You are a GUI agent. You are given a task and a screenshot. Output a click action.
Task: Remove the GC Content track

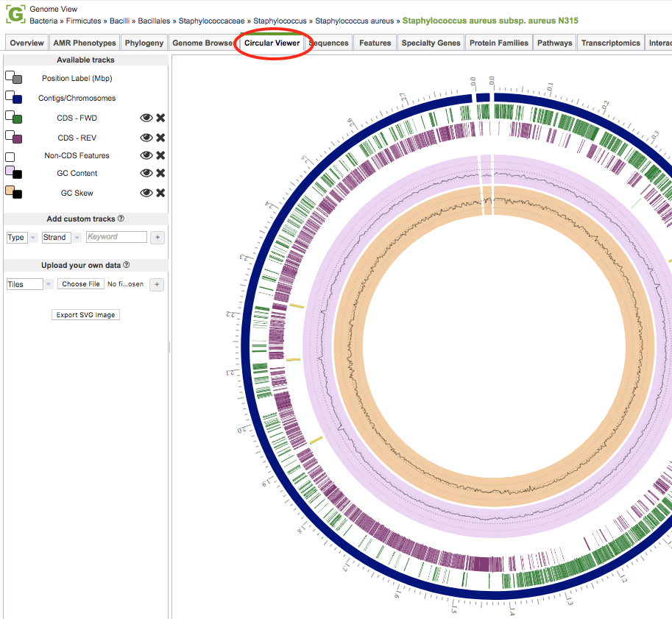coord(160,173)
